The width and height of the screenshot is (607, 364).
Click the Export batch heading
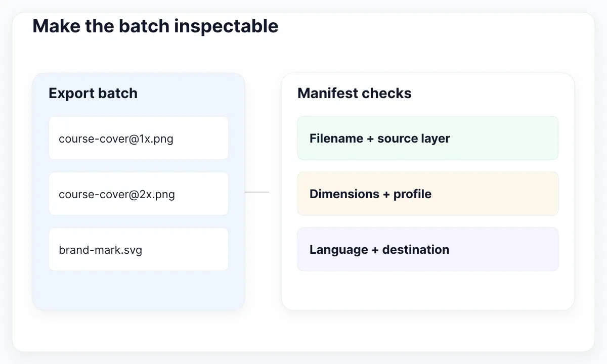[93, 94]
